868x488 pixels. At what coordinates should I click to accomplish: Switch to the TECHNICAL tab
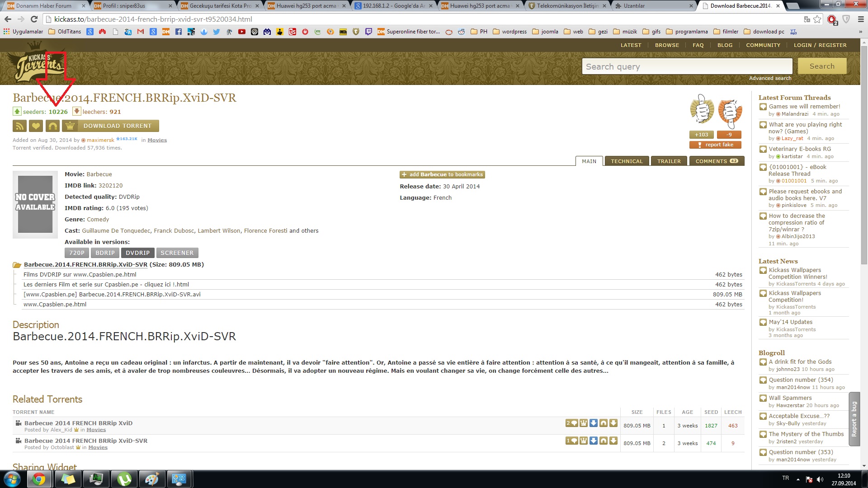click(627, 161)
